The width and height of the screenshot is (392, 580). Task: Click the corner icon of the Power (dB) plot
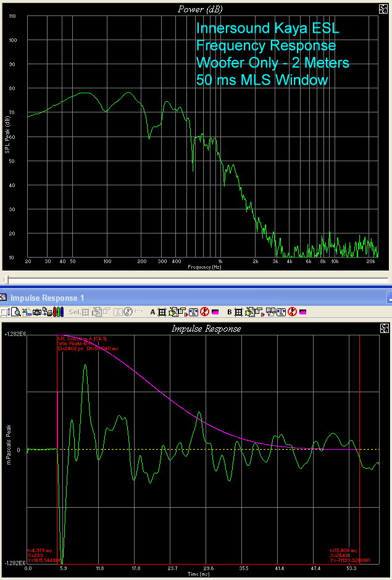click(383, 10)
